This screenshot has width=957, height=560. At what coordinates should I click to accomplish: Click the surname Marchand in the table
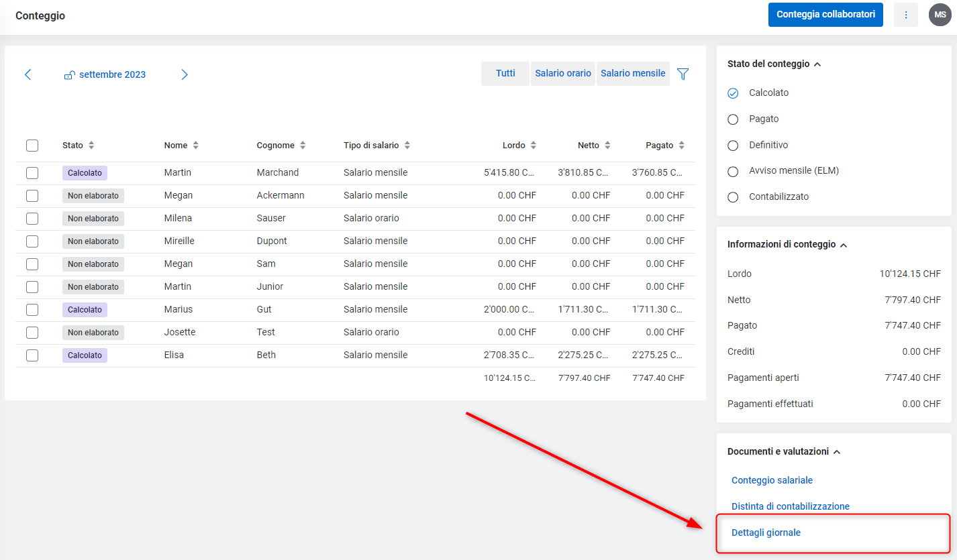pos(278,173)
